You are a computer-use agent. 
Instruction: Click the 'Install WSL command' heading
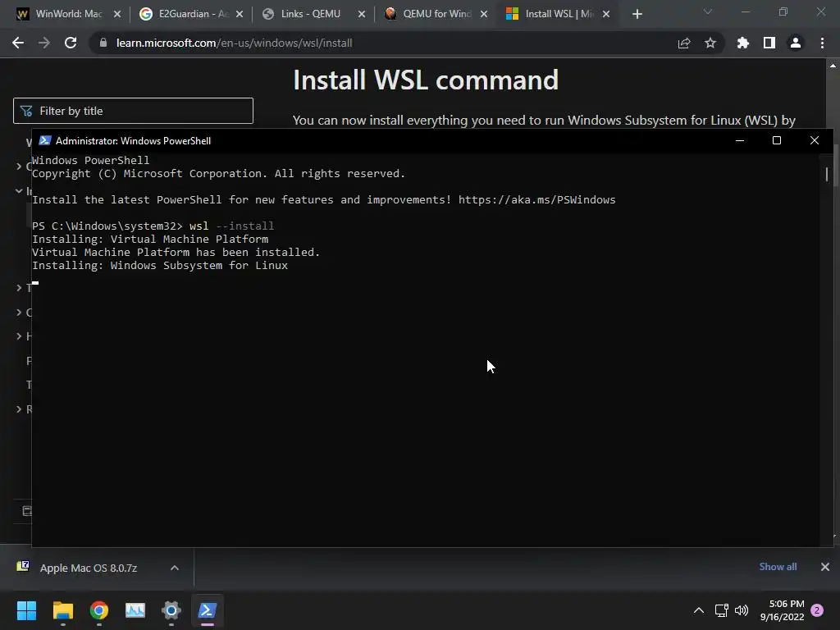[426, 80]
